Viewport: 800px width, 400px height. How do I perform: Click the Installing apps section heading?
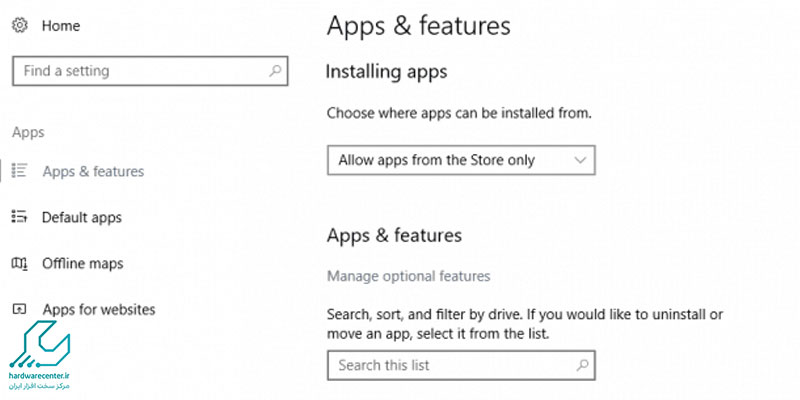(x=386, y=71)
